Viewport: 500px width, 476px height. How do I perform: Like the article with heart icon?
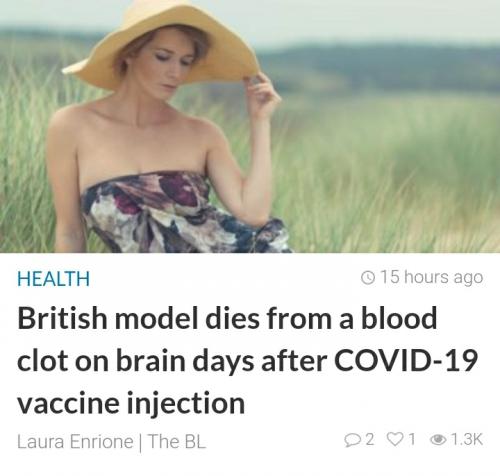click(395, 439)
